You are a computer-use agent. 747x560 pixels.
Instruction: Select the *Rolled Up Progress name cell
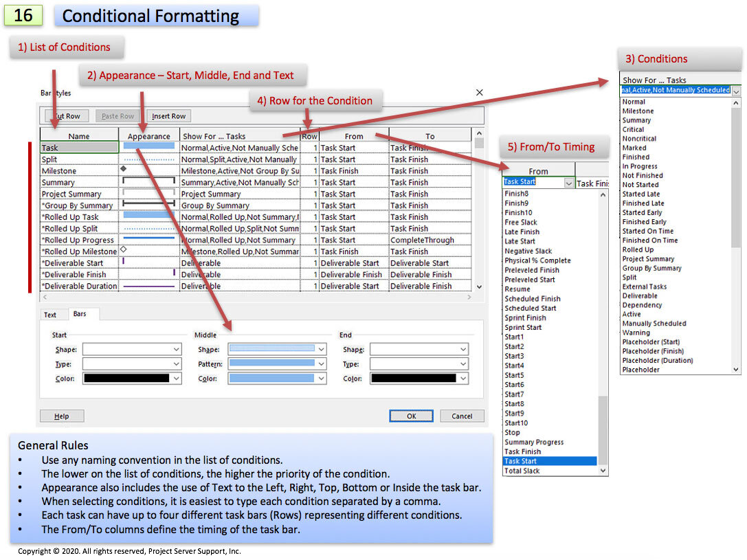tap(79, 240)
